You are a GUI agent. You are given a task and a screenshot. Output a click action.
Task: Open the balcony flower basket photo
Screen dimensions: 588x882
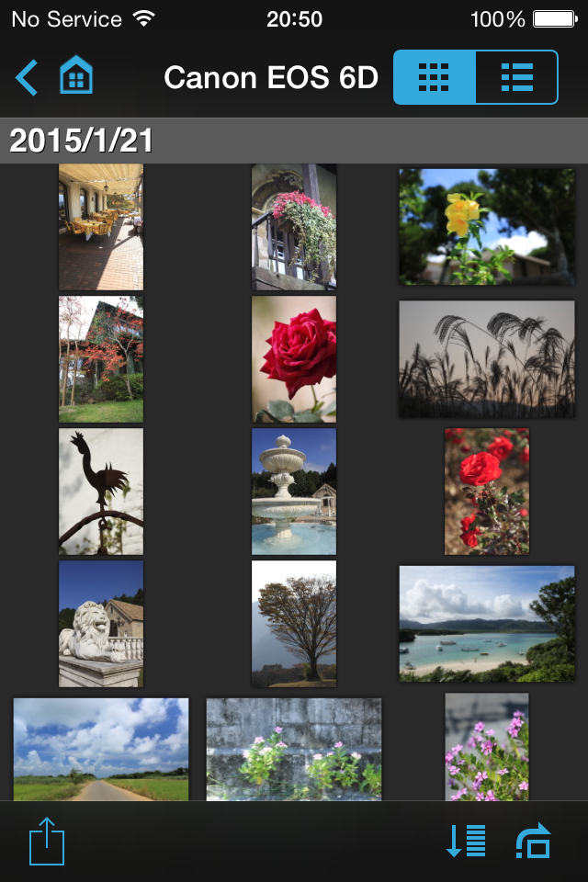point(294,227)
